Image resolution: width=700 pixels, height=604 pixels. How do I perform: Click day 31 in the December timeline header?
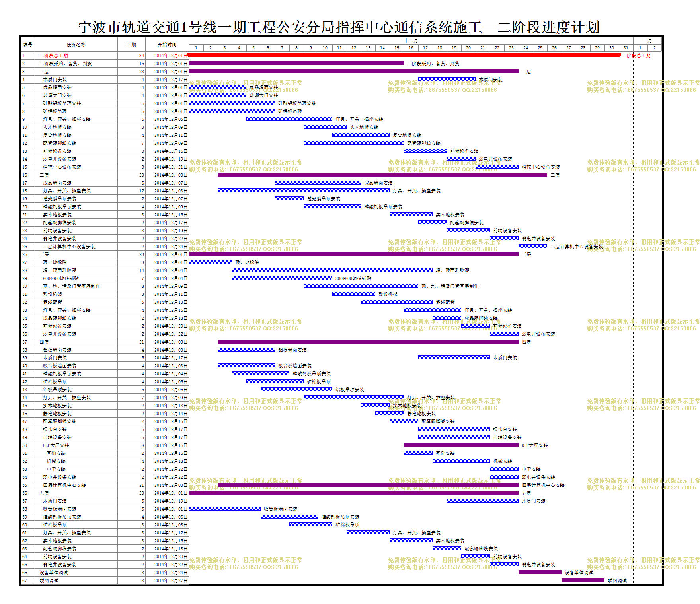pyautogui.click(x=626, y=48)
